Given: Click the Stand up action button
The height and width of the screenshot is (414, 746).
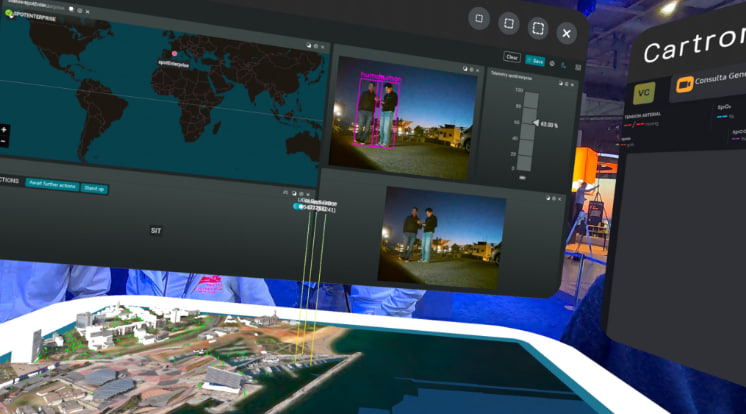Looking at the screenshot, I should pyautogui.click(x=94, y=188).
